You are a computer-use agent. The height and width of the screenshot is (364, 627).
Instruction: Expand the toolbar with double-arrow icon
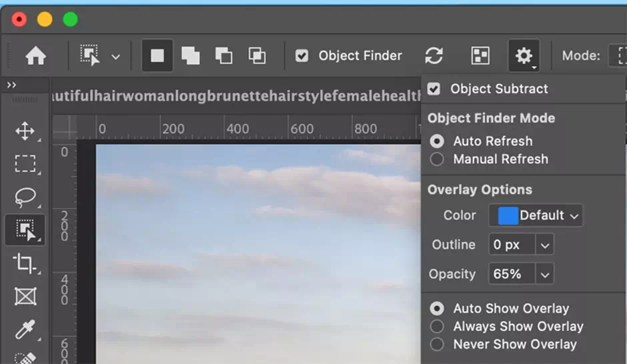tap(11, 85)
